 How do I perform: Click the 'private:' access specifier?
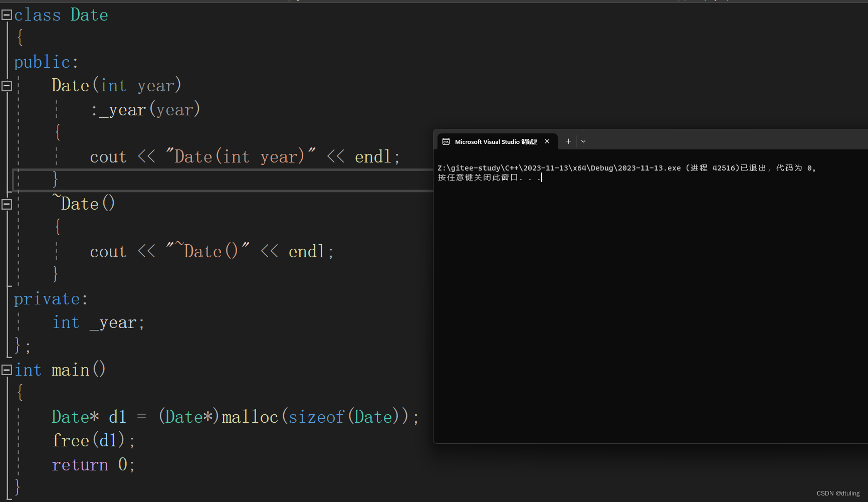pyautogui.click(x=51, y=299)
